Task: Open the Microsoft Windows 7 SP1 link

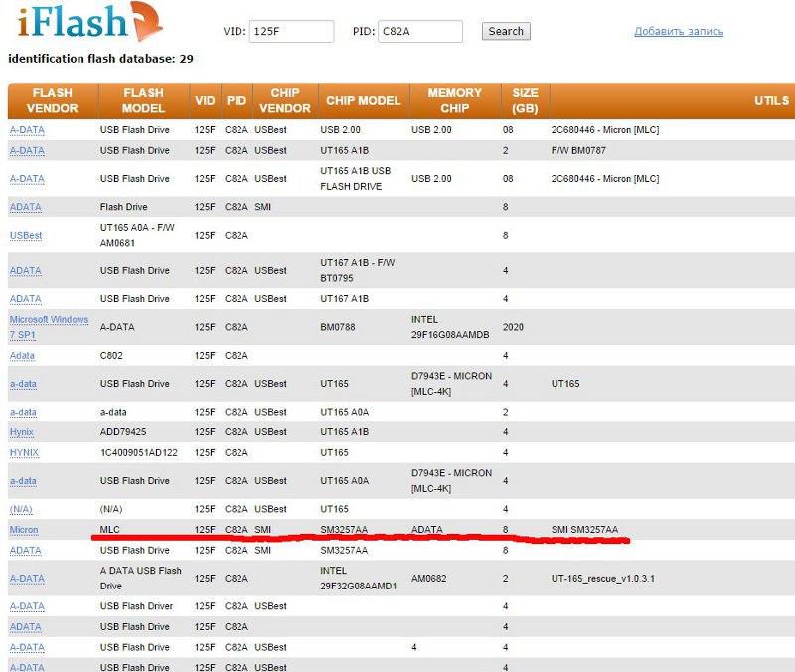Action: pos(49,327)
